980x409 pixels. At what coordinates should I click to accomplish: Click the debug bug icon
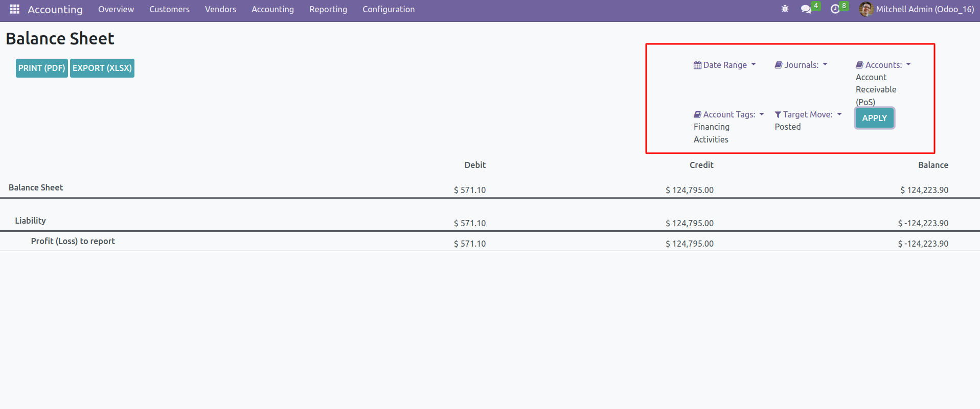click(x=785, y=9)
